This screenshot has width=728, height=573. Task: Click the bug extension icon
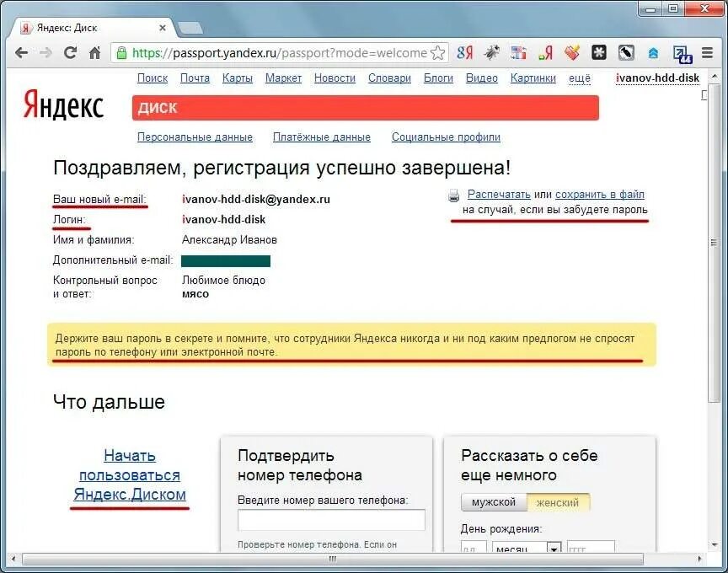[x=492, y=53]
